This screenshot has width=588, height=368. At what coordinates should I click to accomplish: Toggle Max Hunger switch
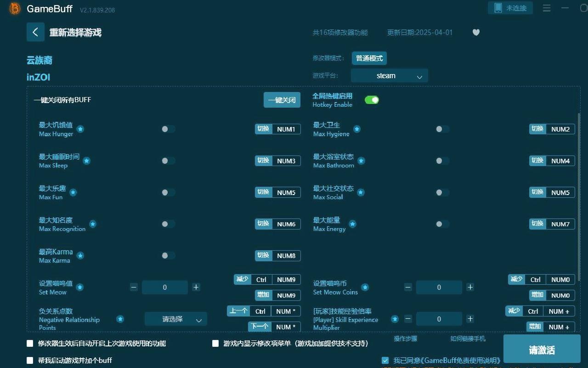tap(168, 129)
